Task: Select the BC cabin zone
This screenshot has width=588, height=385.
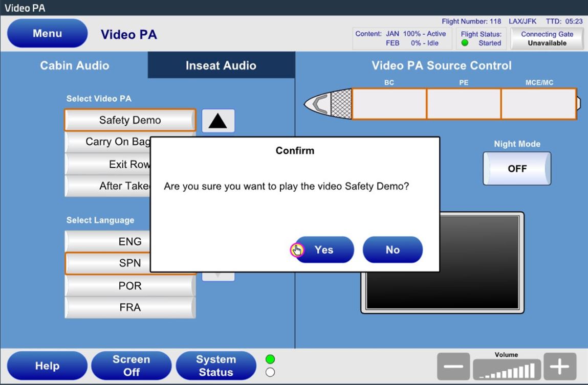Action: coord(389,104)
